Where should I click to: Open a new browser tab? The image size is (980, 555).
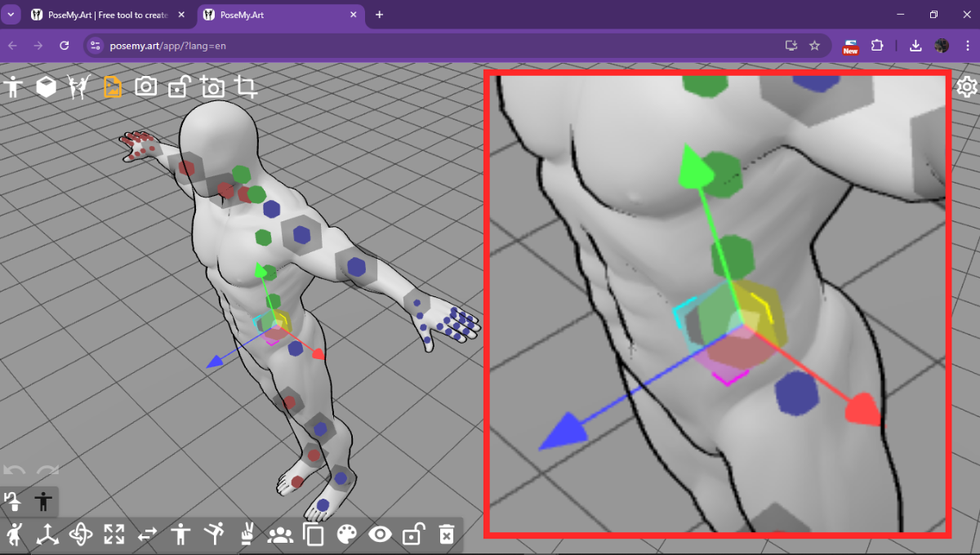click(x=379, y=15)
